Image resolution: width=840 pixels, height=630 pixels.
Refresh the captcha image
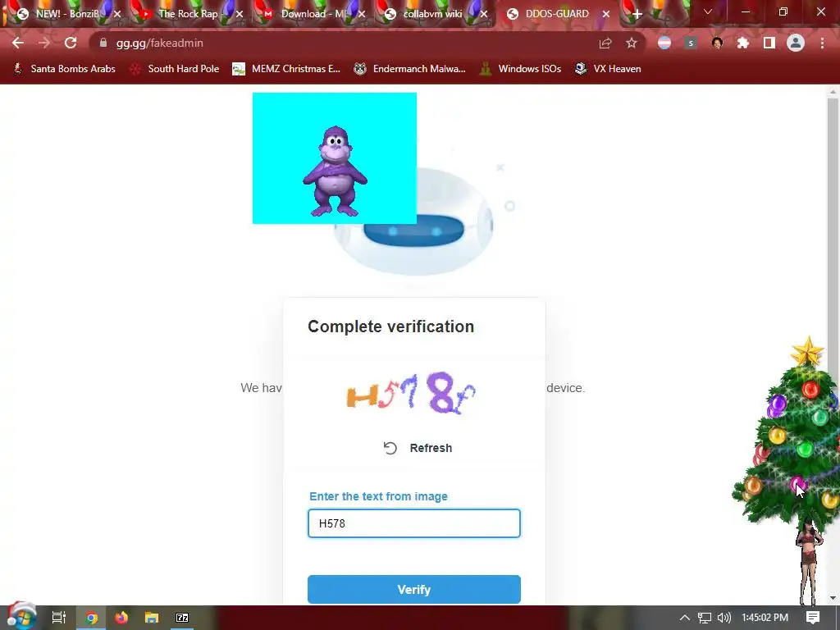(x=418, y=448)
